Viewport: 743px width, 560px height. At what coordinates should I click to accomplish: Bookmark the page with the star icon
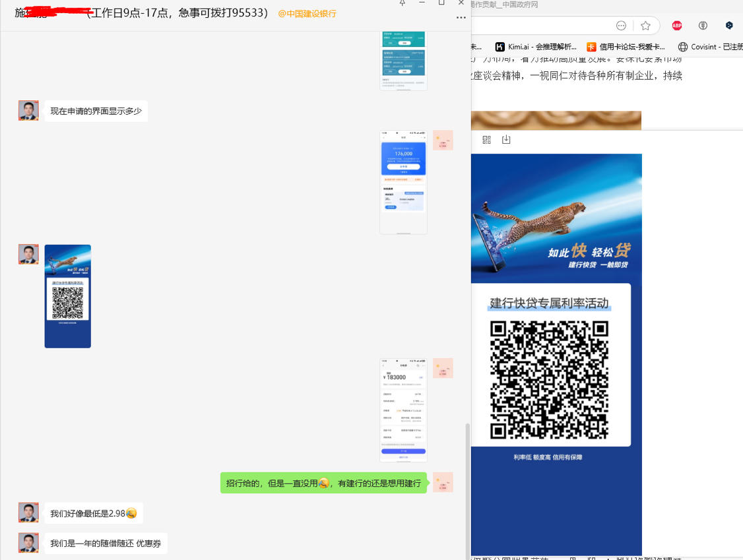tap(645, 26)
